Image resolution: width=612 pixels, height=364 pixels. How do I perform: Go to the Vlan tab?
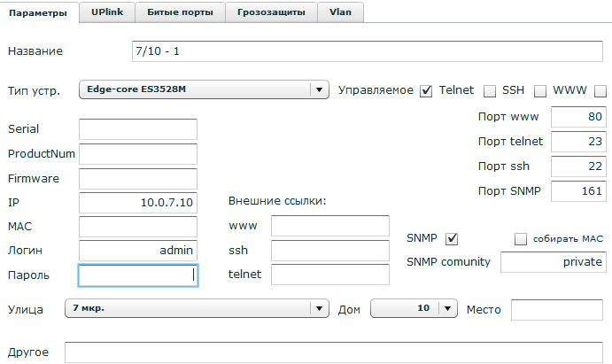pyautogui.click(x=339, y=12)
